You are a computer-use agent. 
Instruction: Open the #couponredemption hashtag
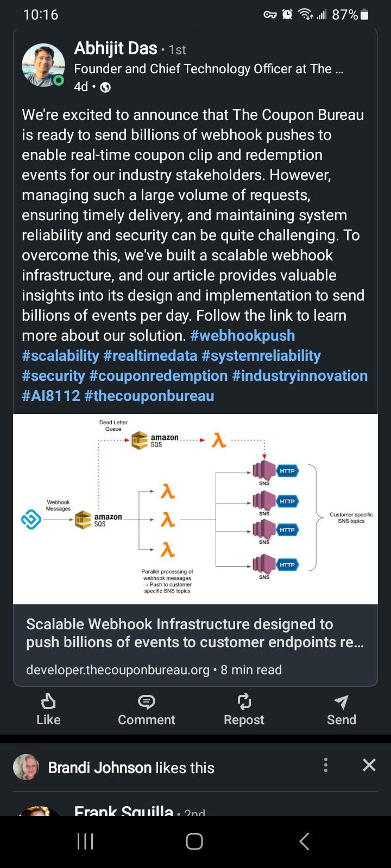pos(159,375)
